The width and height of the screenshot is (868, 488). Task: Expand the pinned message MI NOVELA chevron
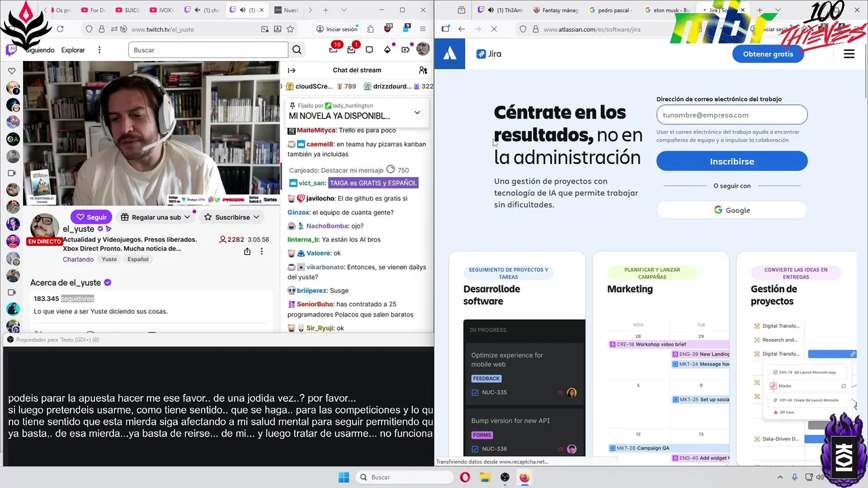click(417, 113)
